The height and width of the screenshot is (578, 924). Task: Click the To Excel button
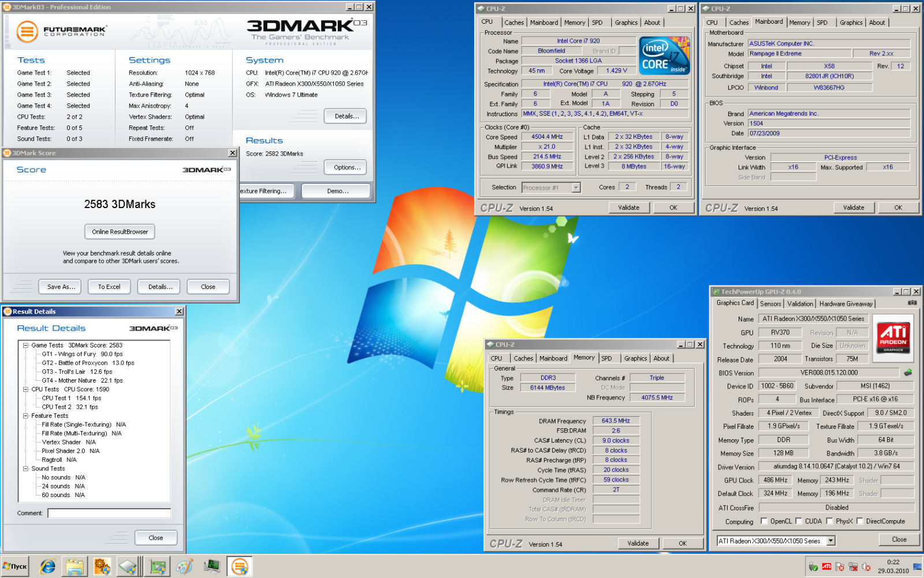click(x=109, y=287)
